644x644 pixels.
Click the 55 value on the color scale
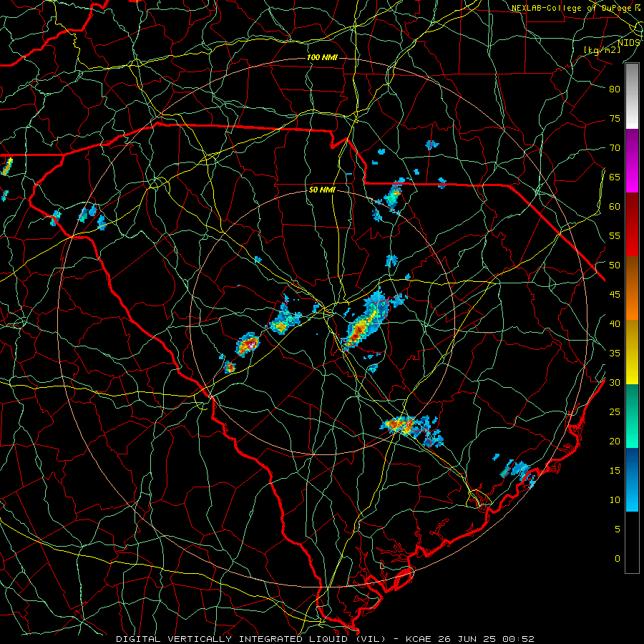(x=615, y=235)
